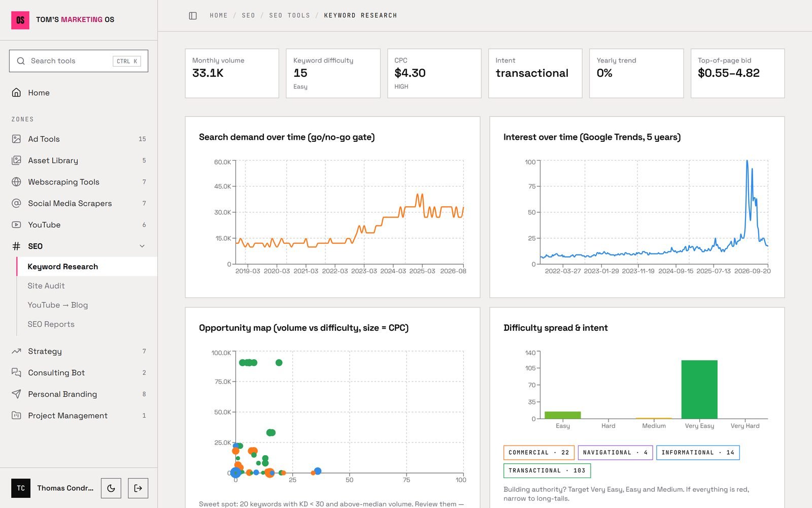
Task: Click the Top-of-page bid card
Action: point(738,73)
